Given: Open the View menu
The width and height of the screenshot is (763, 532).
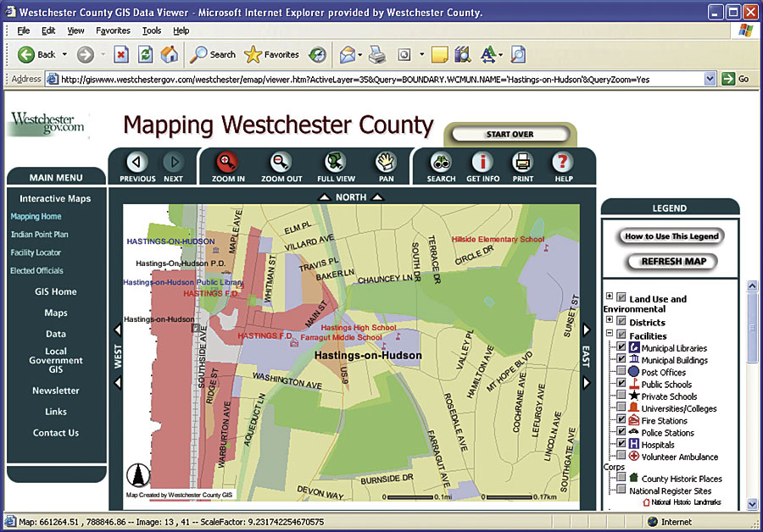Looking at the screenshot, I should [x=75, y=30].
